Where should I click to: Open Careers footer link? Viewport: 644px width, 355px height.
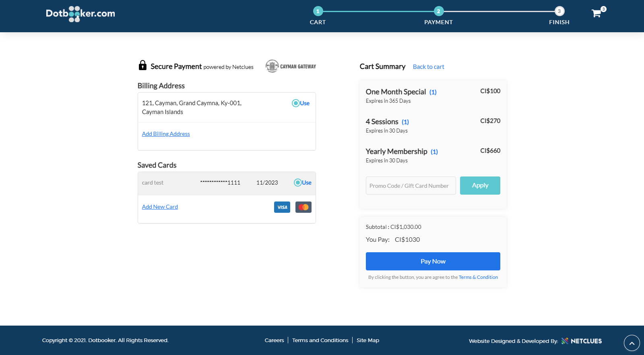275,340
